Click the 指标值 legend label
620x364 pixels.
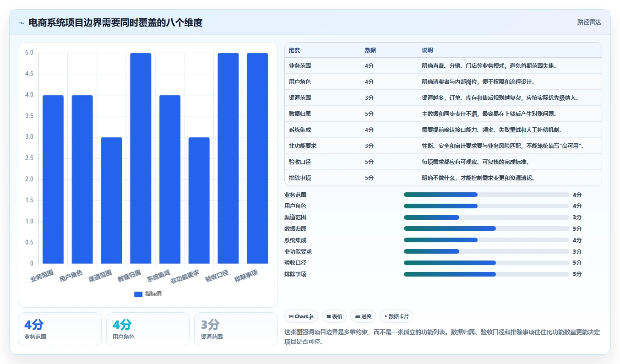(153, 294)
